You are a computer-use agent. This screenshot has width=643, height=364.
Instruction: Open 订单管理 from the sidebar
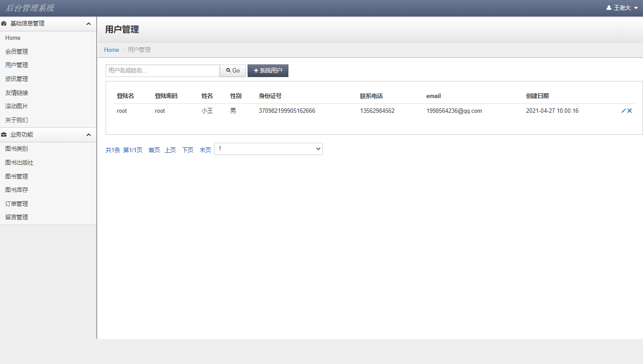point(16,203)
